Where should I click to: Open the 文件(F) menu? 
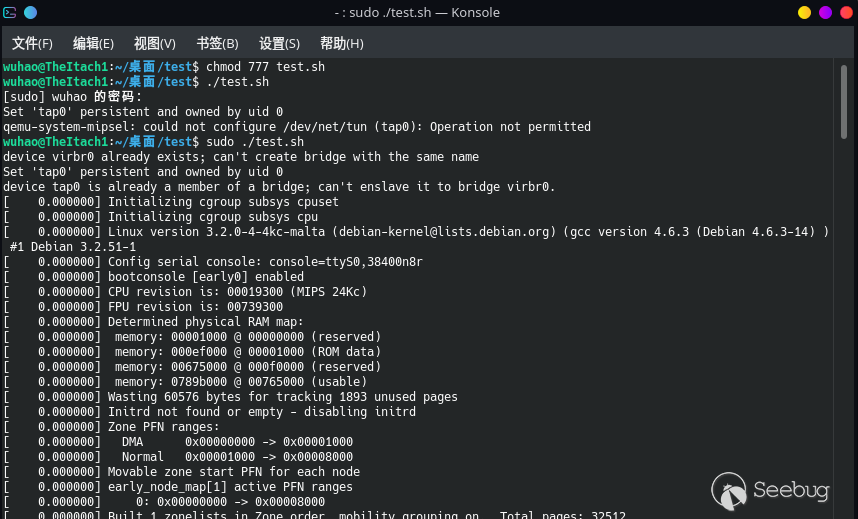tap(32, 44)
